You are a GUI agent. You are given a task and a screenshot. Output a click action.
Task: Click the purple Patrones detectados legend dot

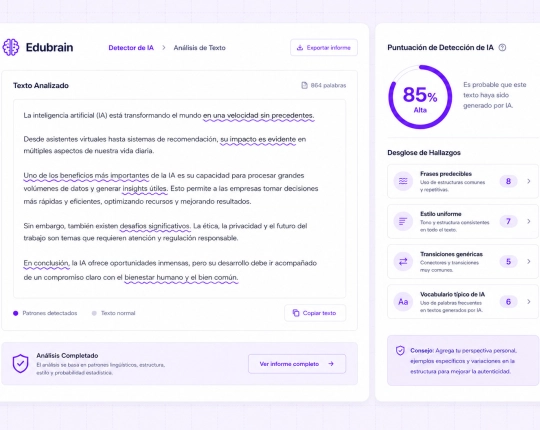[x=15, y=313]
